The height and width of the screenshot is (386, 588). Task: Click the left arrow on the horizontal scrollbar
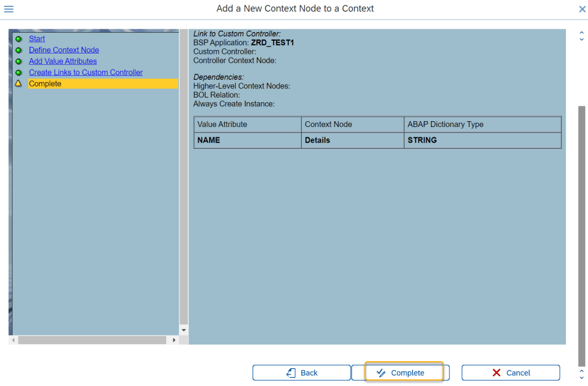[x=13, y=340]
